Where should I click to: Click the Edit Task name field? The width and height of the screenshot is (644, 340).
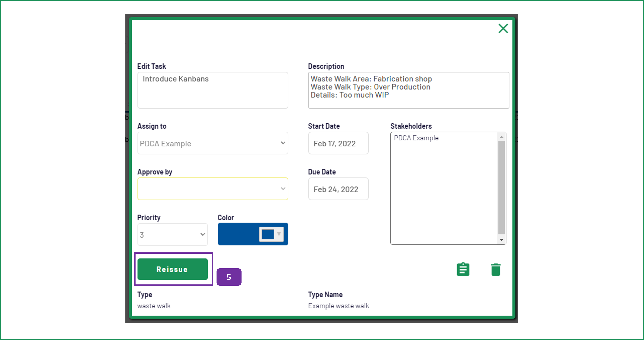click(x=213, y=90)
